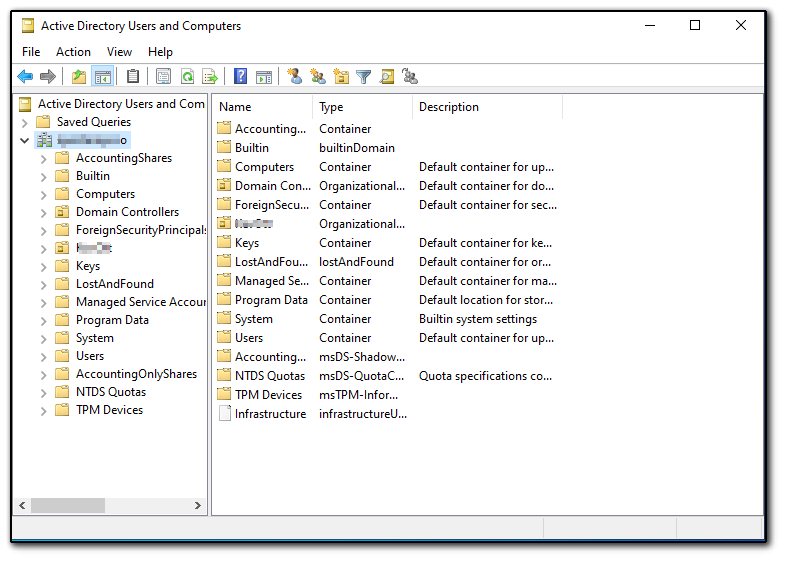Expand the Saved Queries node

point(25,123)
